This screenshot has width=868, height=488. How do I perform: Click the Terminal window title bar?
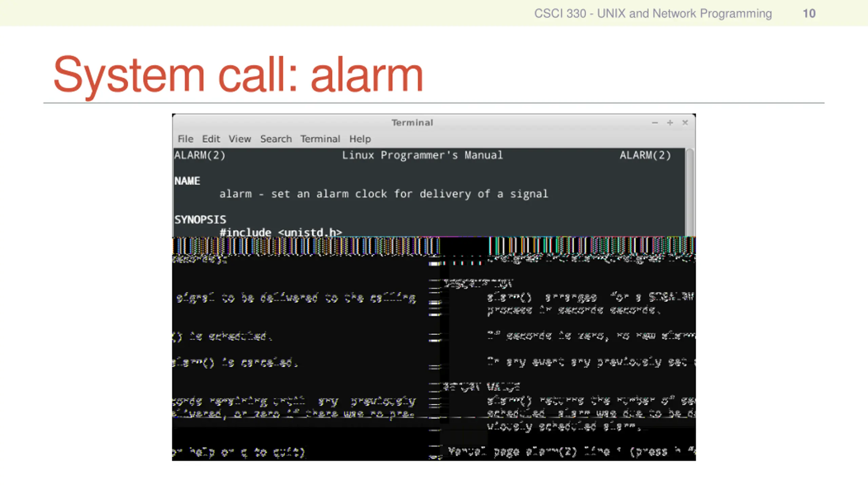[x=412, y=123]
